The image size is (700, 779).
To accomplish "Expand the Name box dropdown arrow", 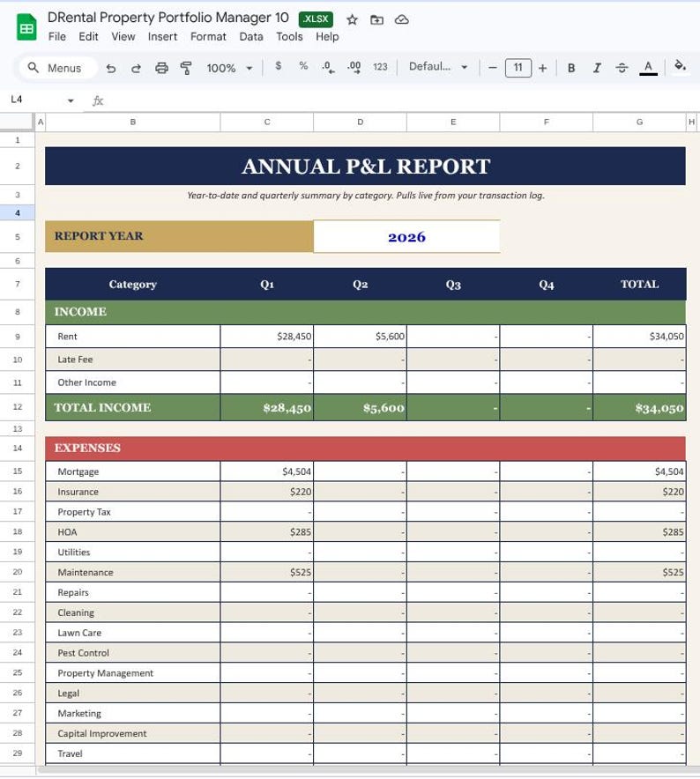I will coord(71,100).
